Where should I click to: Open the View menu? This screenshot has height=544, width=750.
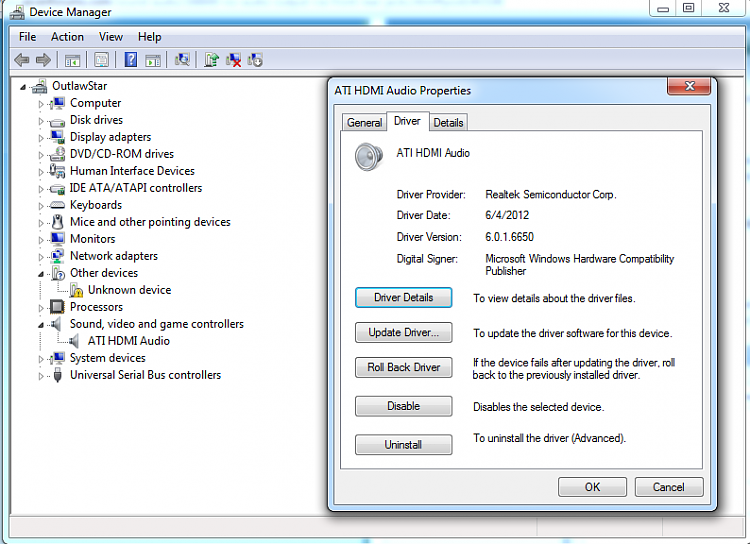coord(110,37)
